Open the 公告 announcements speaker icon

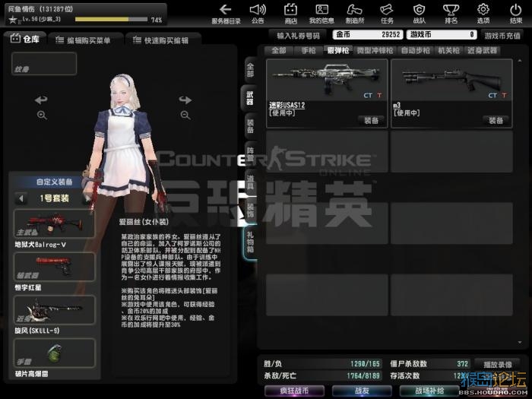258,14
